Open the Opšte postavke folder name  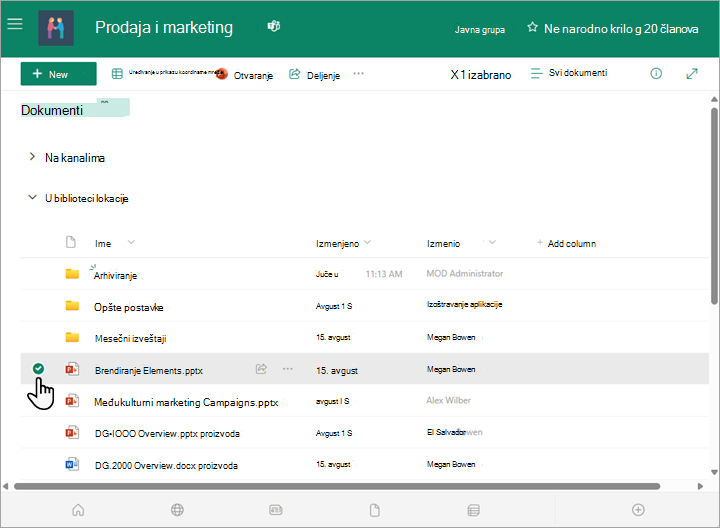coord(129,307)
